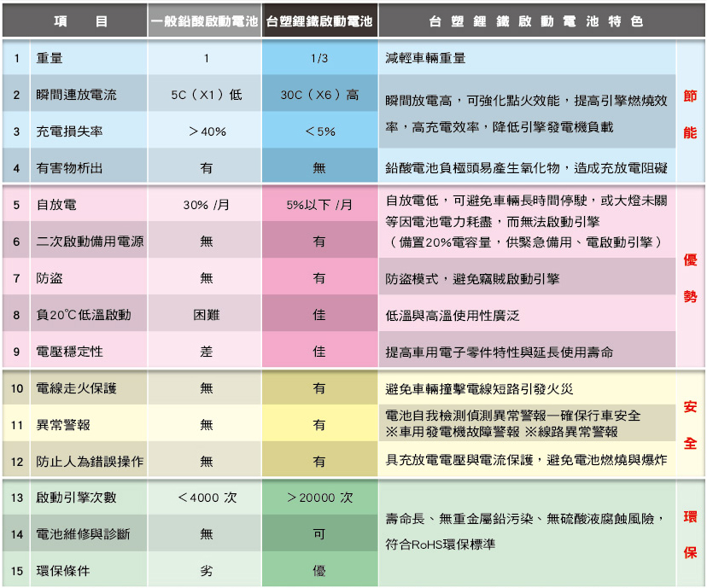707x588 pixels.
Task: Select the row label '啟動引擎次數'
Action: (76, 498)
